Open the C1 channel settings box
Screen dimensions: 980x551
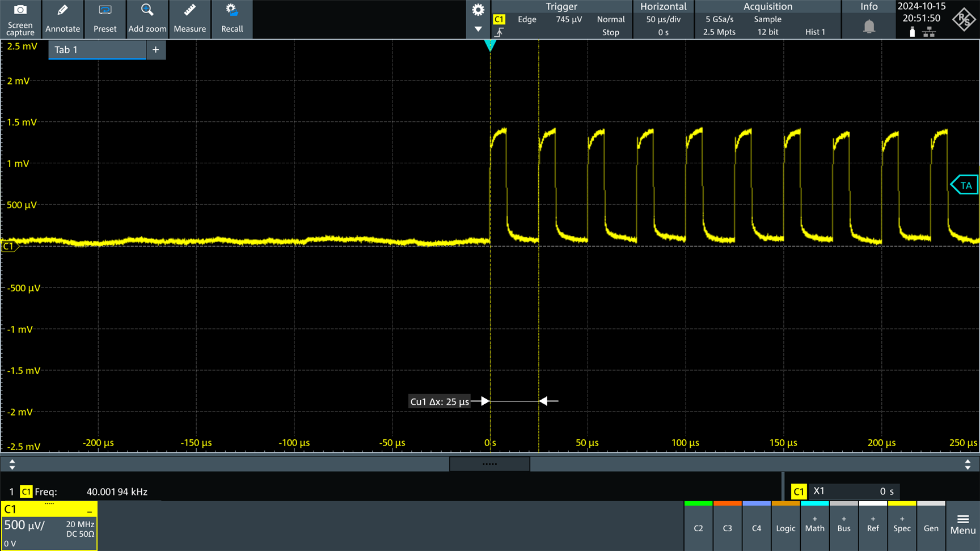click(49, 525)
